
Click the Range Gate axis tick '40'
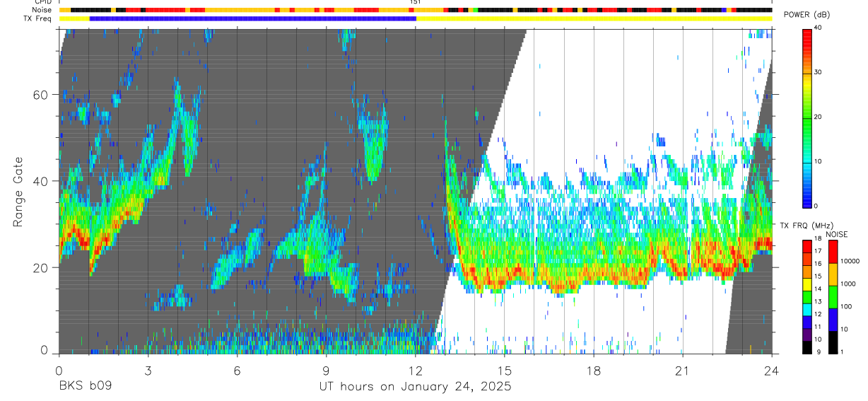(41, 181)
